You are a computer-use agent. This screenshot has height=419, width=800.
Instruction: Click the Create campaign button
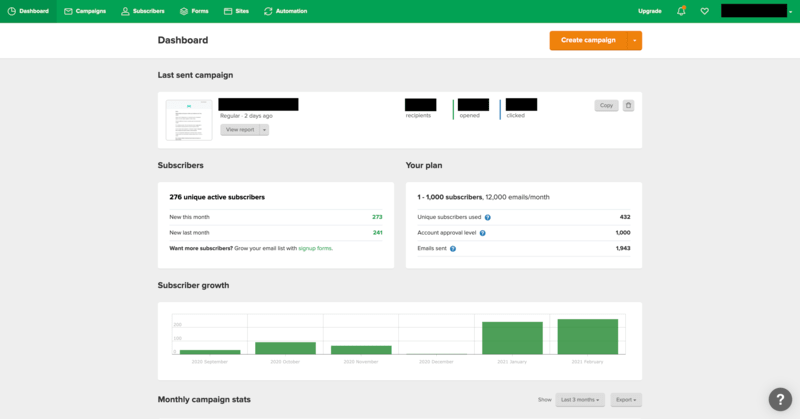[588, 40]
